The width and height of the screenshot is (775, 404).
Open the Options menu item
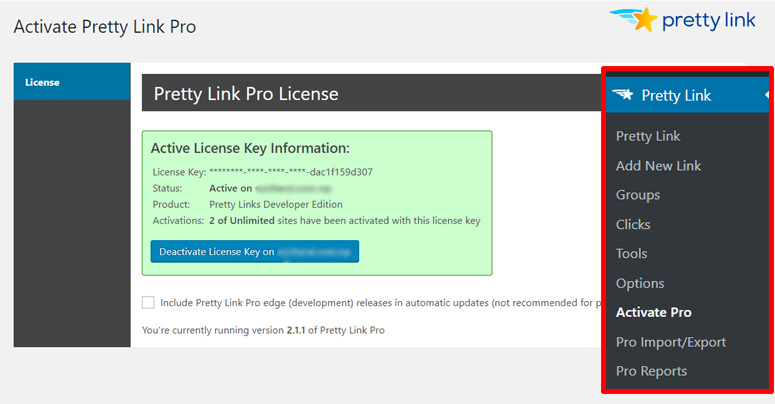click(x=640, y=283)
